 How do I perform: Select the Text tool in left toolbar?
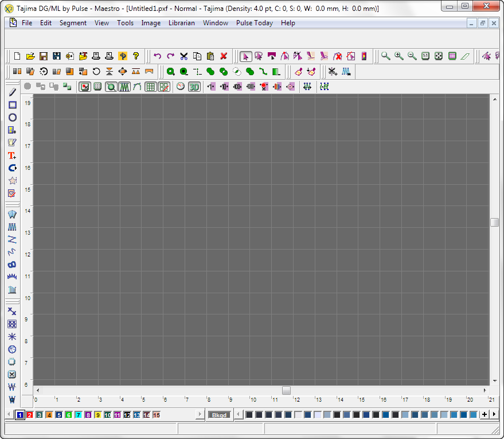pyautogui.click(x=11, y=156)
